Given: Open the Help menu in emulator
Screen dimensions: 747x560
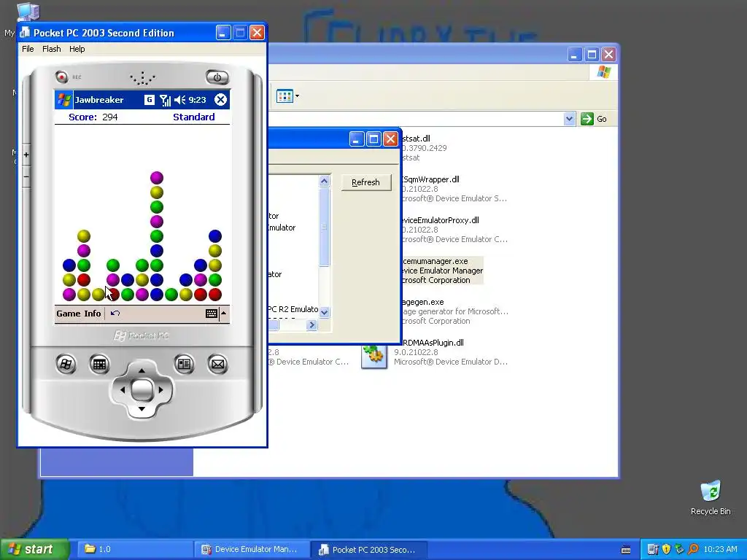Looking at the screenshot, I should (x=77, y=49).
